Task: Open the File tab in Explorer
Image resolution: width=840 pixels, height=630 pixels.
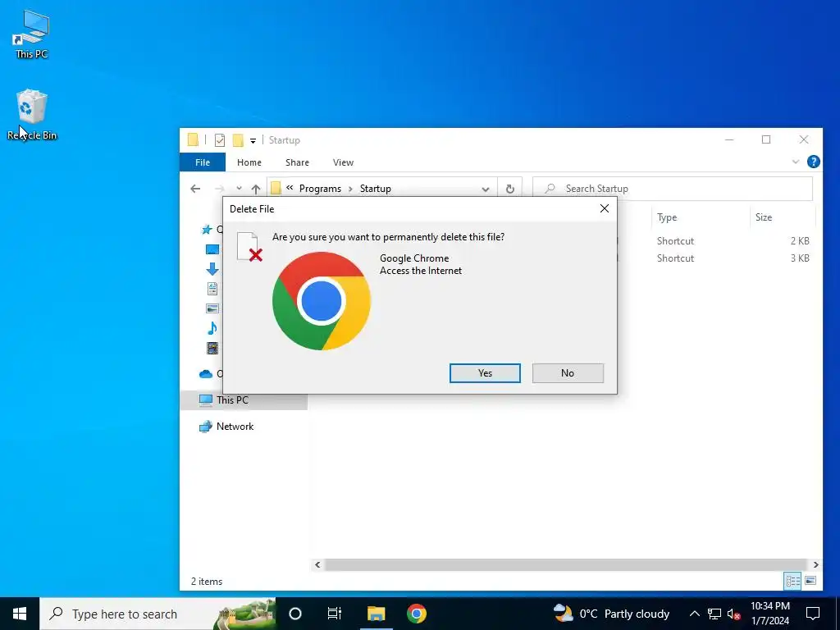Action: click(203, 162)
